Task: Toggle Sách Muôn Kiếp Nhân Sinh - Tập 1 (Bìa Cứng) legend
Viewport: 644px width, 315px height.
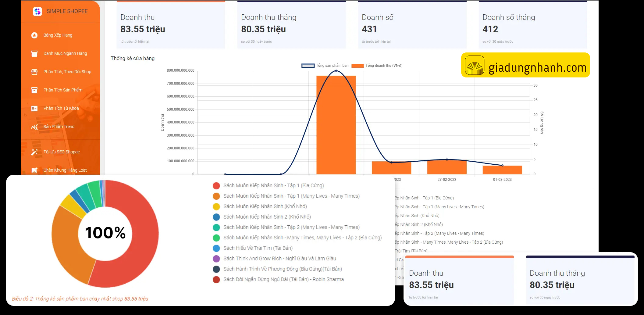Action: click(x=269, y=186)
